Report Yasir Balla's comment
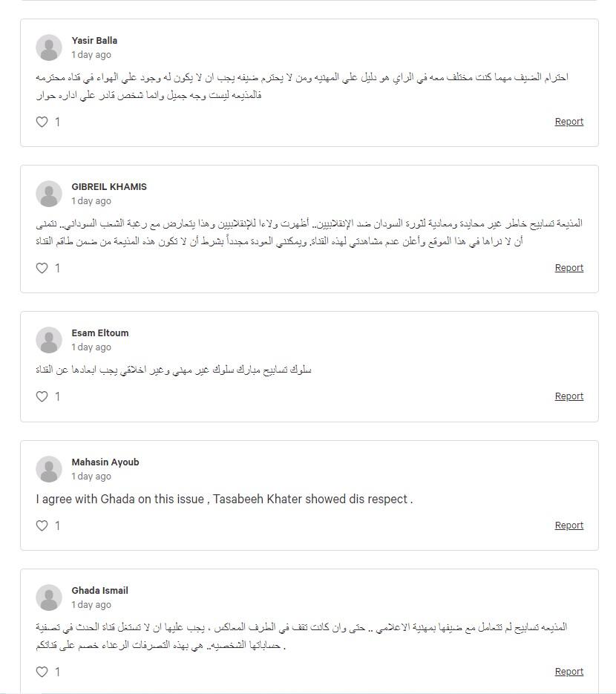 tap(569, 121)
